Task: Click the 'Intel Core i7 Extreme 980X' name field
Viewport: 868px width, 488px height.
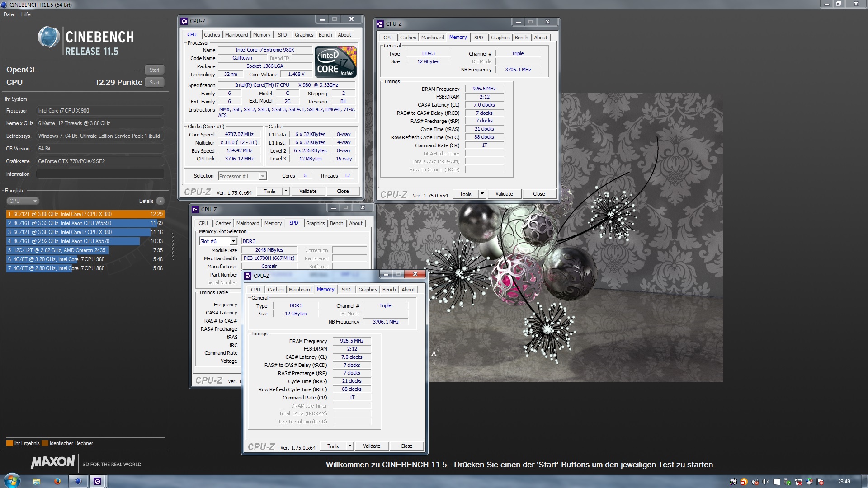Action: [265, 50]
